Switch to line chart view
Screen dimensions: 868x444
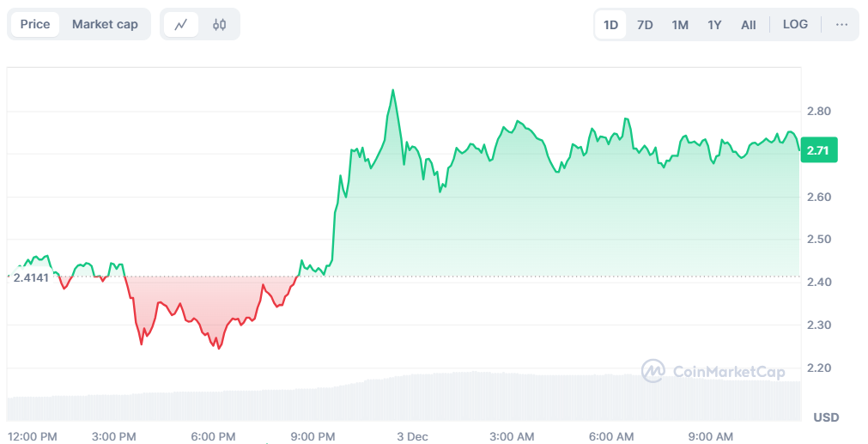[x=181, y=24]
